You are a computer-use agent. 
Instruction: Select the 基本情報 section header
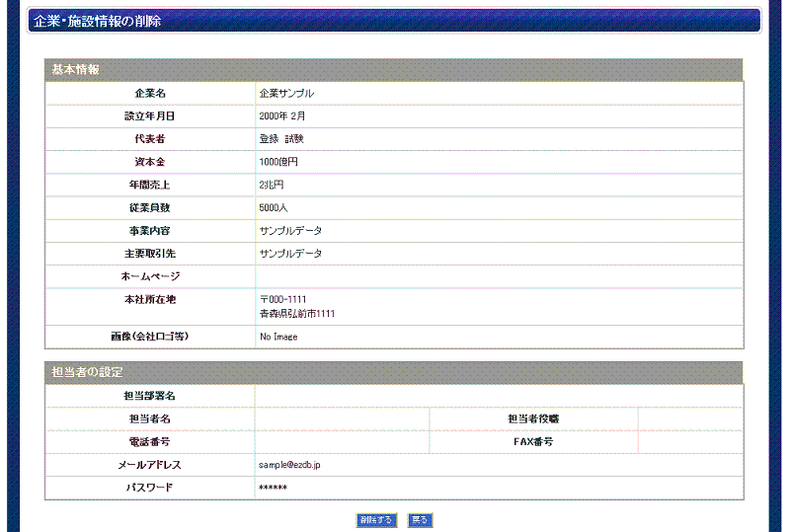75,69
